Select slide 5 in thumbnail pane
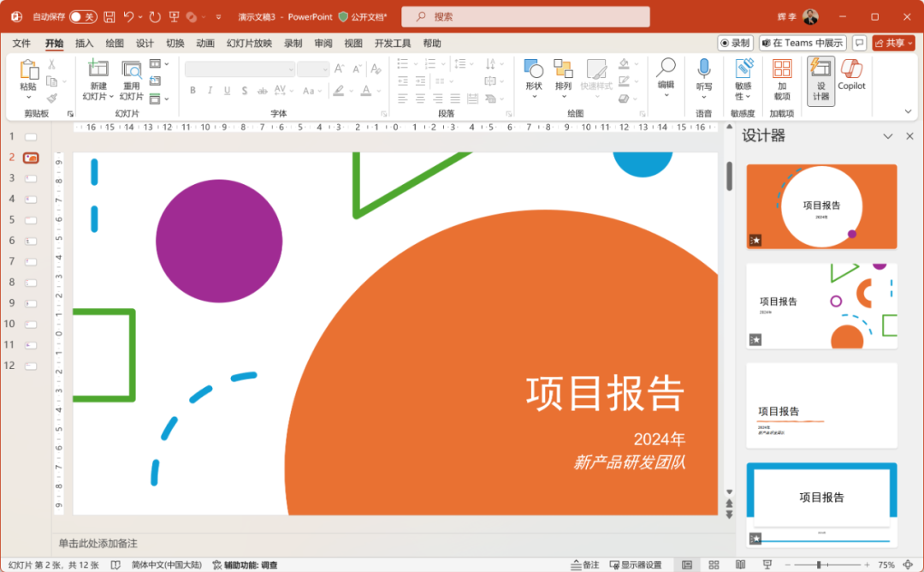The width and height of the screenshot is (924, 572). tap(31, 220)
